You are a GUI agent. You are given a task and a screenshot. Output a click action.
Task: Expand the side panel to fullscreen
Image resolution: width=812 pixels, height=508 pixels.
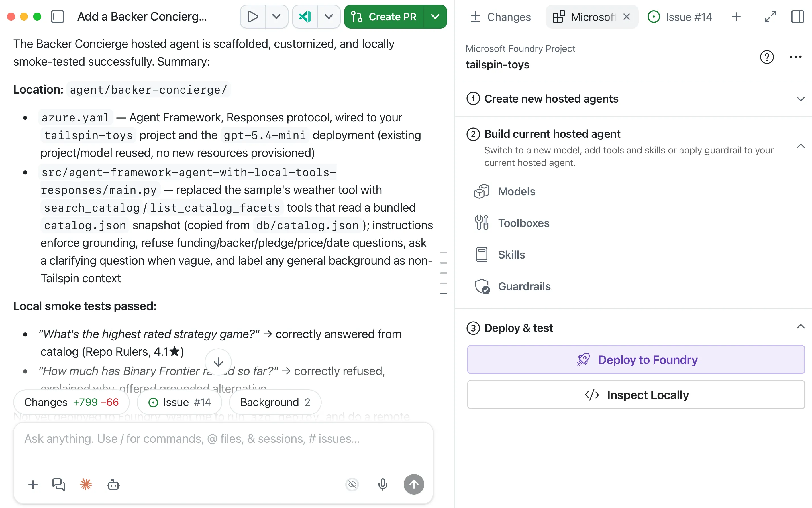770,17
